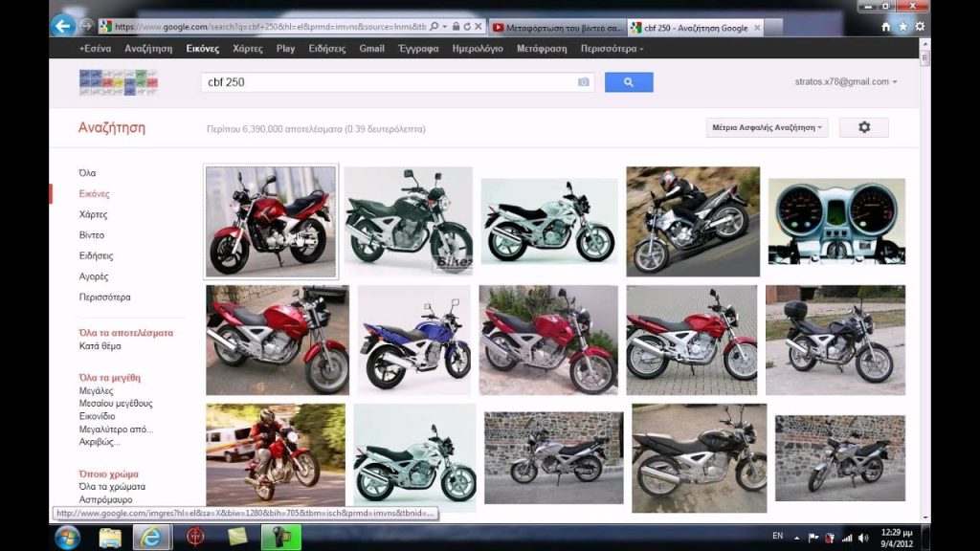Open the browser Home icon
Viewport: 980px width, 551px height.
(885, 27)
